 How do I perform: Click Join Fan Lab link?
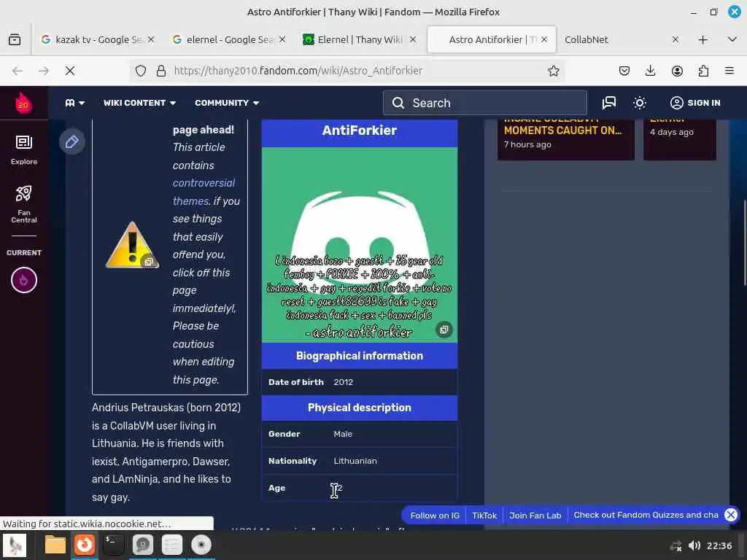(x=535, y=516)
